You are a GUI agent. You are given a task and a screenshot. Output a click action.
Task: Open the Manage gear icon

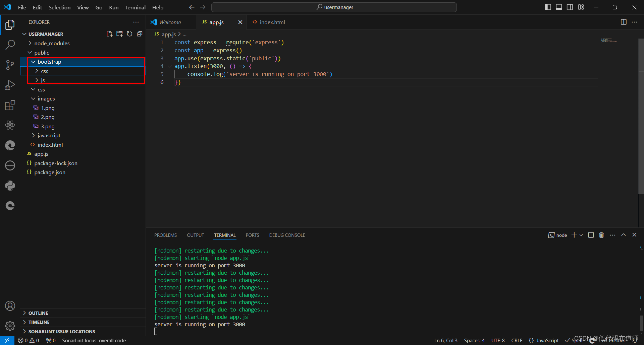[10, 326]
